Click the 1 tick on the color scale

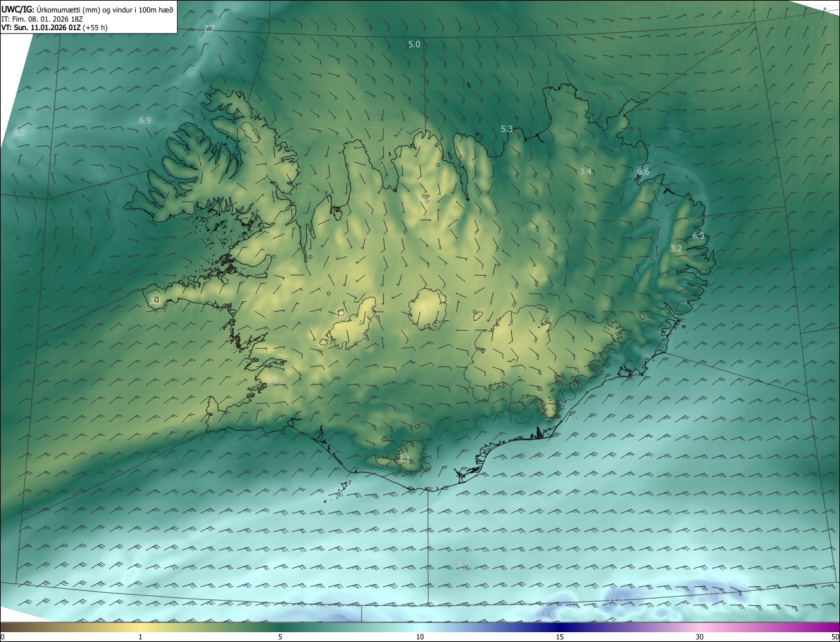coord(140,637)
